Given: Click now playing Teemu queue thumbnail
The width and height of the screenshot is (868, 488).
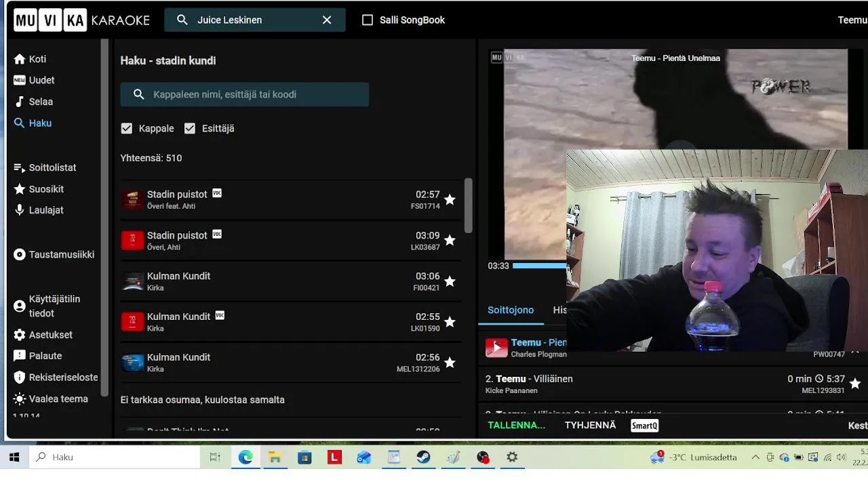Looking at the screenshot, I should (496, 348).
